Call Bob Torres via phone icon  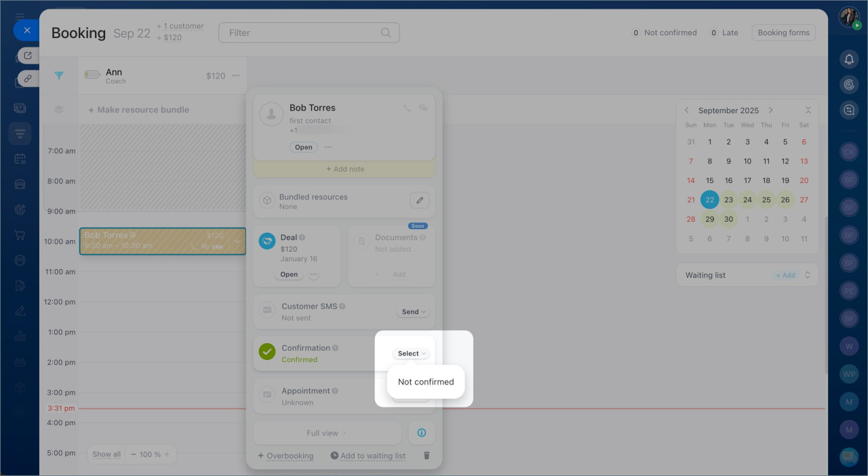coord(407,108)
